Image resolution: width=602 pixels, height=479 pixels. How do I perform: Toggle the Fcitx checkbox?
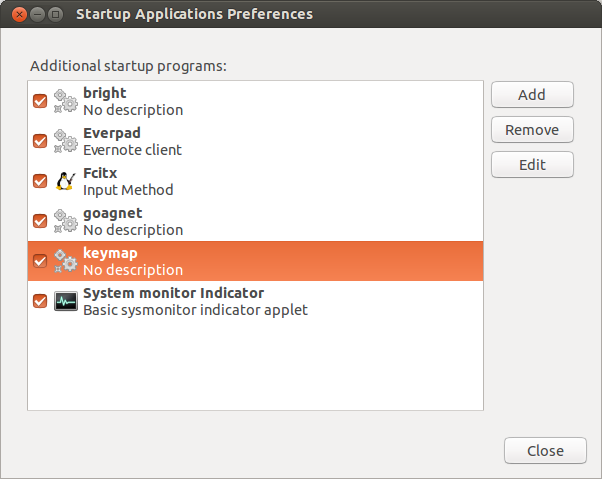[x=40, y=181]
